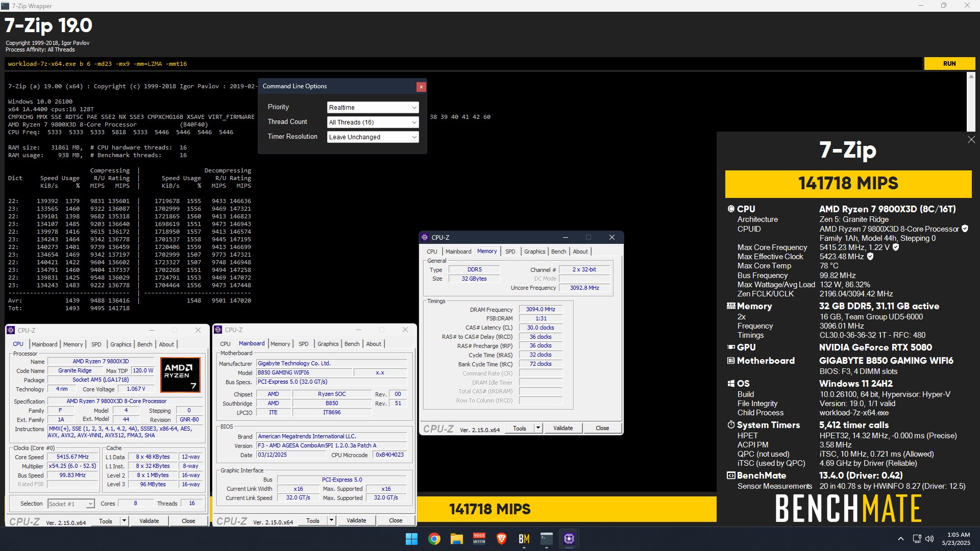
Task: Click the CAS# Latency value 30.0 clocks
Action: click(541, 328)
